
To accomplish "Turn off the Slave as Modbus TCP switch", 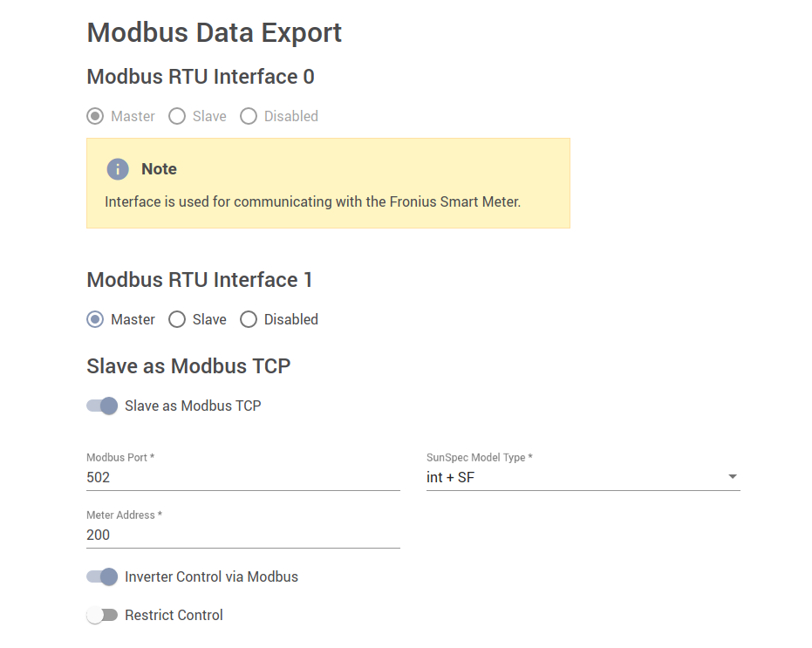I will [x=102, y=406].
